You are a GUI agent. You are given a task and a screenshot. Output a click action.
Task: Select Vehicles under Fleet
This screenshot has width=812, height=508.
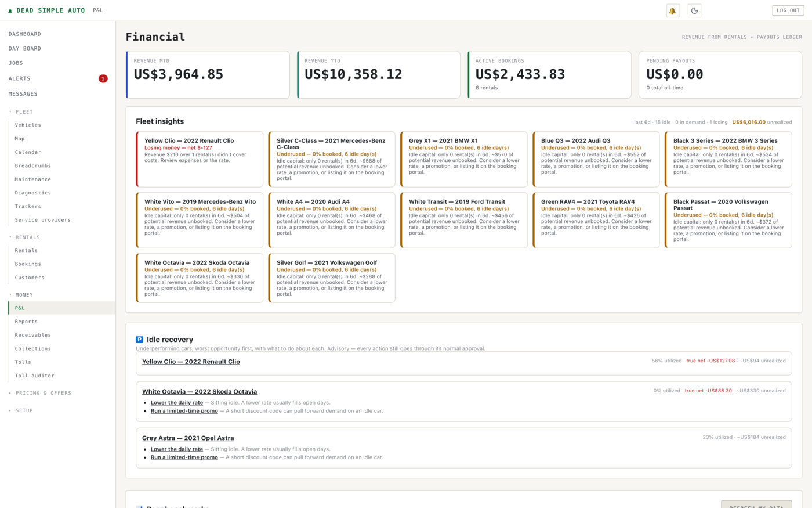[61, 125]
